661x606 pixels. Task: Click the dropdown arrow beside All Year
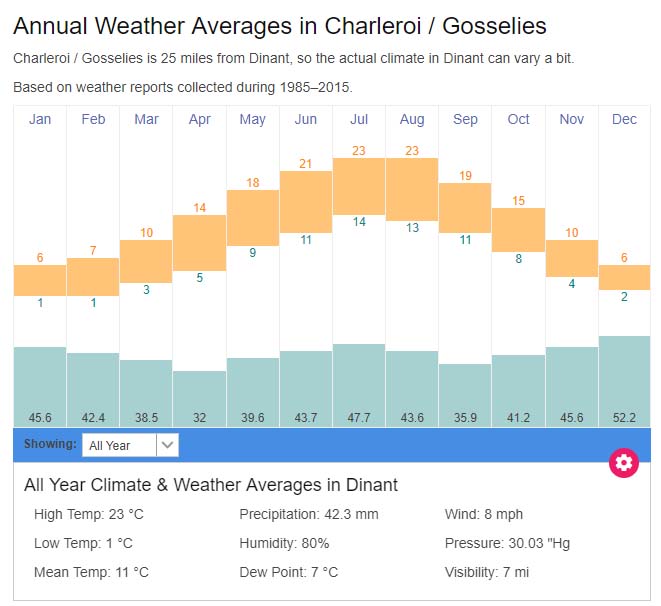(167, 445)
